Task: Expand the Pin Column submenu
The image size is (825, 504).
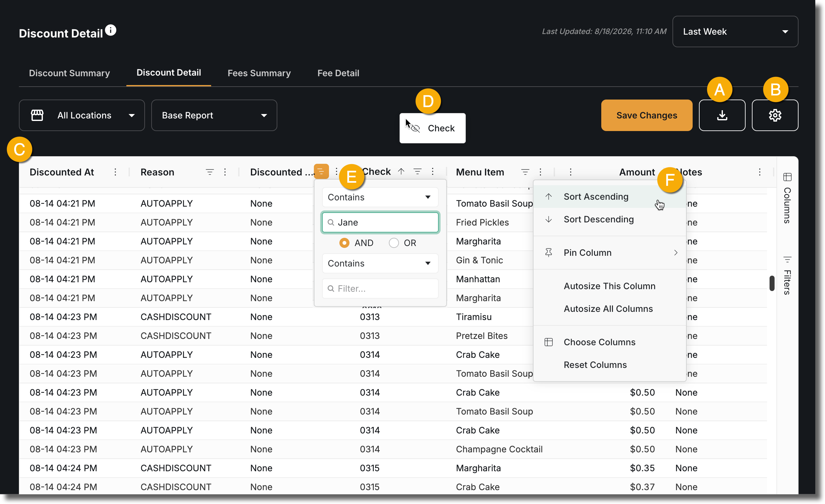Action: click(609, 253)
